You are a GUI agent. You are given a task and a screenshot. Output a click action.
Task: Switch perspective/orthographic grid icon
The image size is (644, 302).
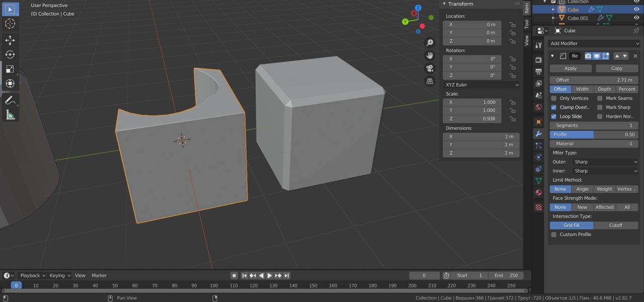pyautogui.click(x=430, y=81)
